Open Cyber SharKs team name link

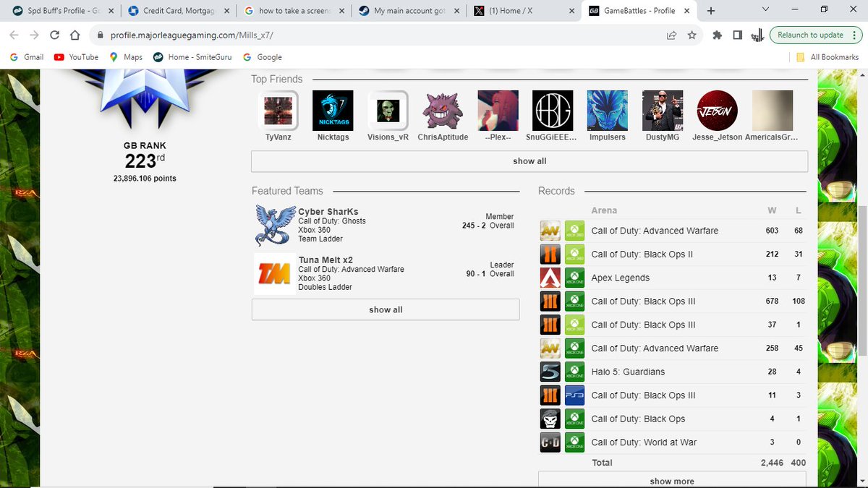pos(328,212)
